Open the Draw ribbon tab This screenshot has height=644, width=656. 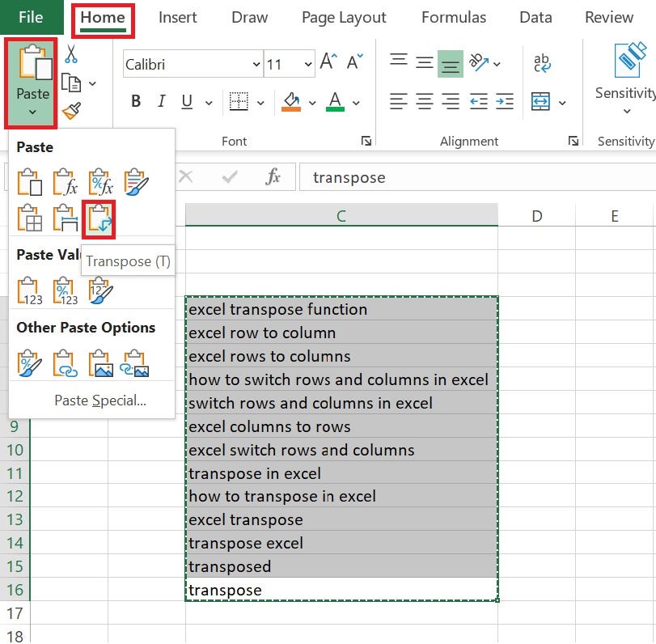(x=248, y=17)
